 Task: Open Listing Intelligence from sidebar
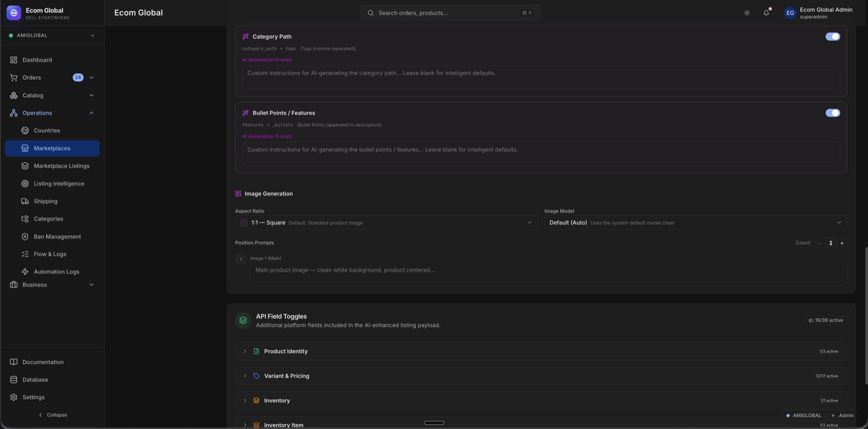tap(59, 184)
